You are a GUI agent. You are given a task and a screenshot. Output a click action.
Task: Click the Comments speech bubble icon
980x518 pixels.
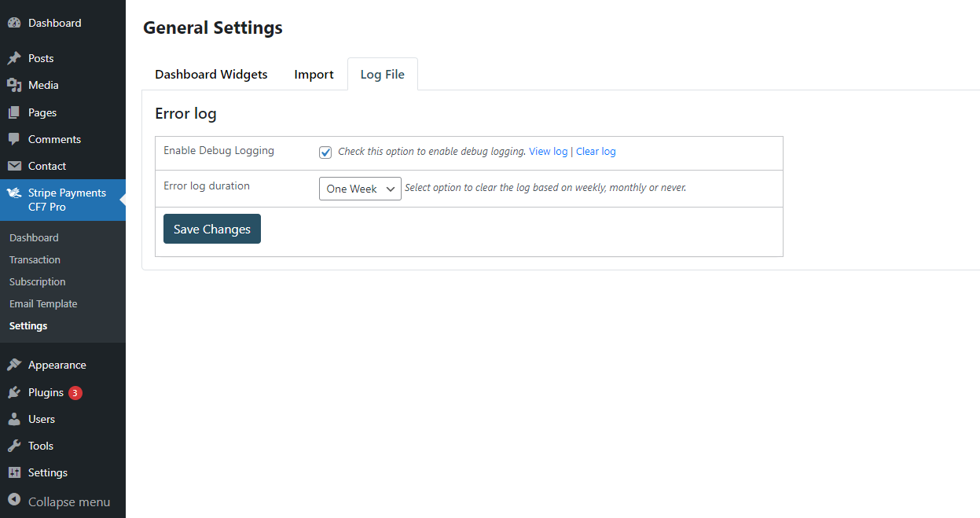[14, 140]
